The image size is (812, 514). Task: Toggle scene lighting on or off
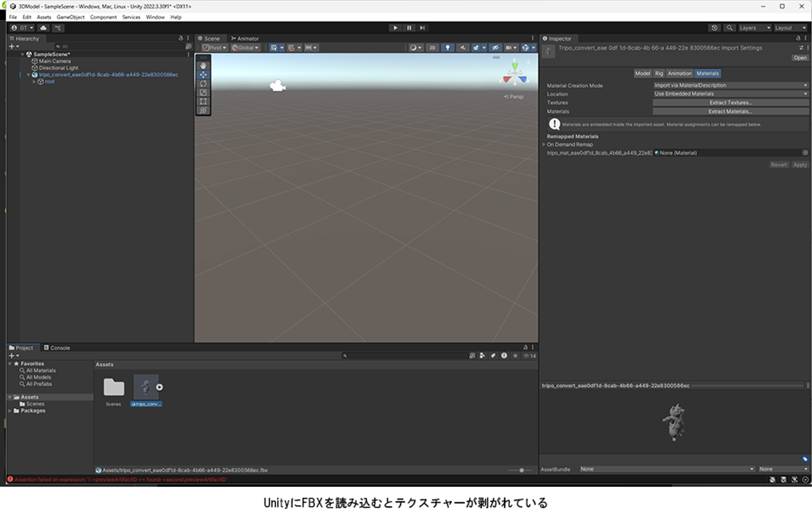point(448,48)
